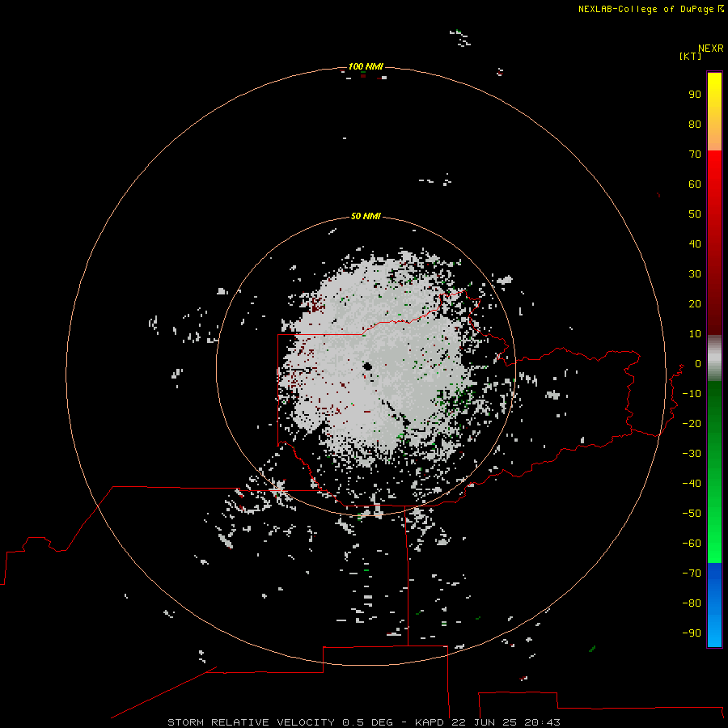Image resolution: width=728 pixels, height=728 pixels.
Task: Click the positive 90 scale value
Action: click(x=695, y=95)
